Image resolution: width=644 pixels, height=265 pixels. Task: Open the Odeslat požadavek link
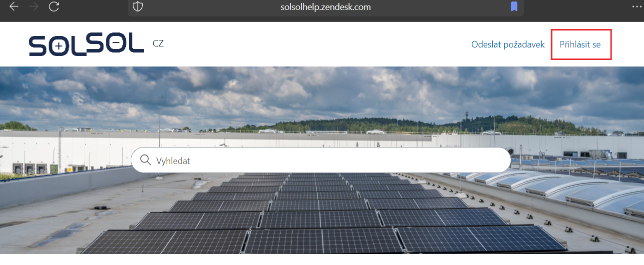[508, 44]
